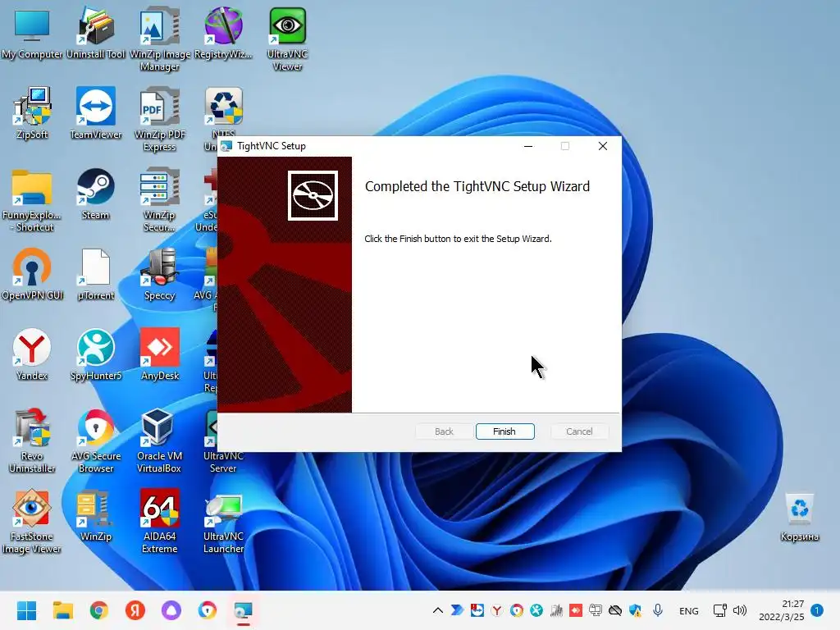Open the network status tray icon
Image resolution: width=840 pixels, height=630 pixels.
point(719,610)
